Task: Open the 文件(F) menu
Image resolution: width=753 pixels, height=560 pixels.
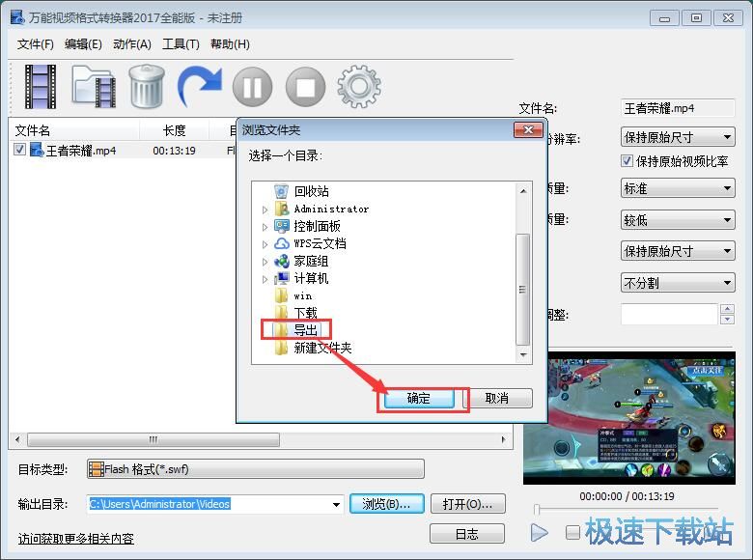Action: click(x=36, y=44)
